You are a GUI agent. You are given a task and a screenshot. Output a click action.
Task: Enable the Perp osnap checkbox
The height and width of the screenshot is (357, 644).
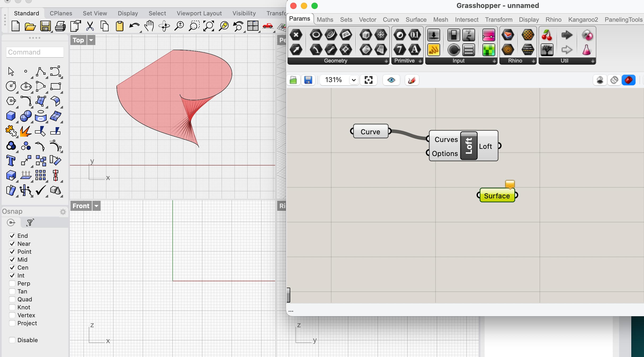coord(12,283)
